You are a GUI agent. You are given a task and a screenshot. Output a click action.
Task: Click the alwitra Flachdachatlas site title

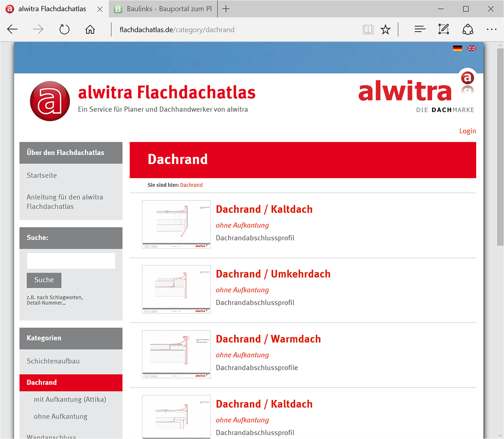[167, 92]
